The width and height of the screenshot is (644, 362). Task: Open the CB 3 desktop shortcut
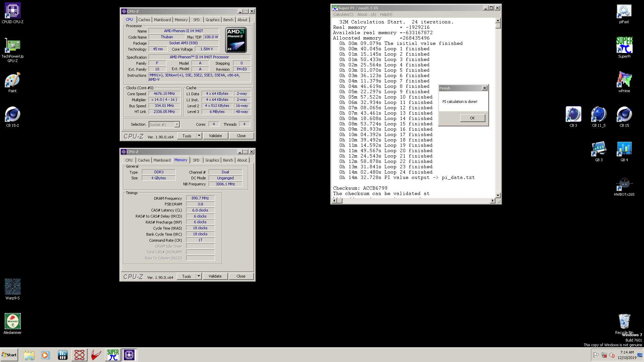click(573, 117)
